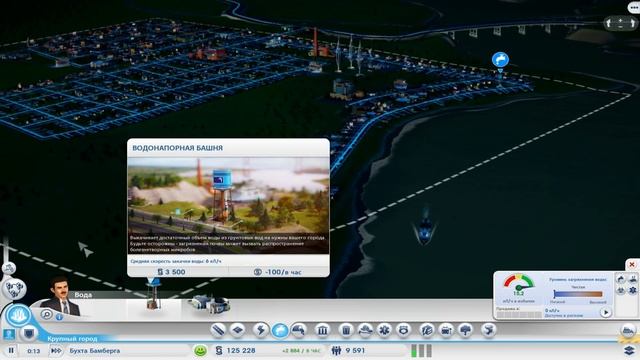Image resolution: width=640 pixels, height=360 pixels.
Task: Click the -100/в час upkeep cost
Action: pyautogui.click(x=278, y=272)
